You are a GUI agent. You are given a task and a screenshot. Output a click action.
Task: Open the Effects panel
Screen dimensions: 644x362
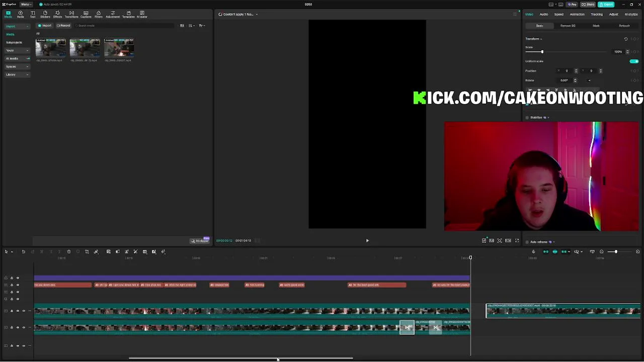[x=58, y=14]
